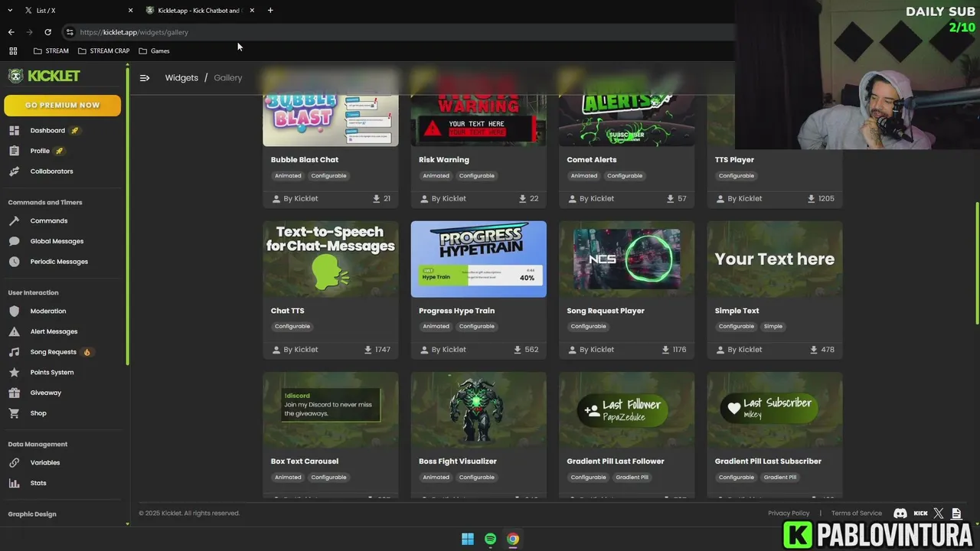Image resolution: width=980 pixels, height=551 pixels.
Task: Open the Boss Fight Visualizer thumbnail
Action: coord(479,409)
